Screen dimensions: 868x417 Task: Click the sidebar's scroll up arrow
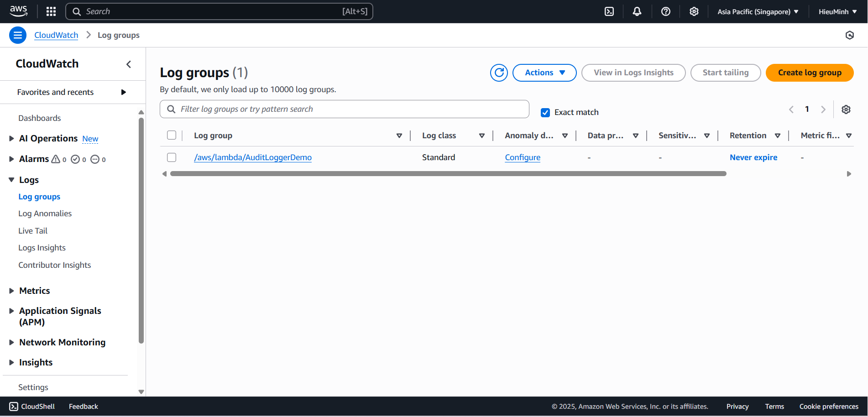[x=141, y=112]
